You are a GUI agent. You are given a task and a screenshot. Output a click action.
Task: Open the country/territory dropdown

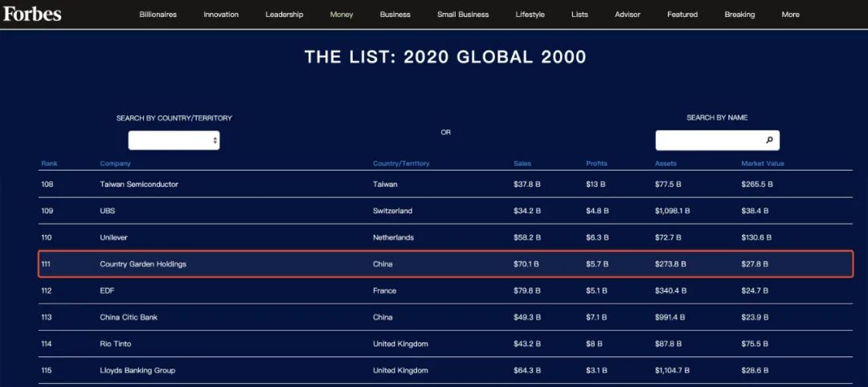pyautogui.click(x=174, y=140)
